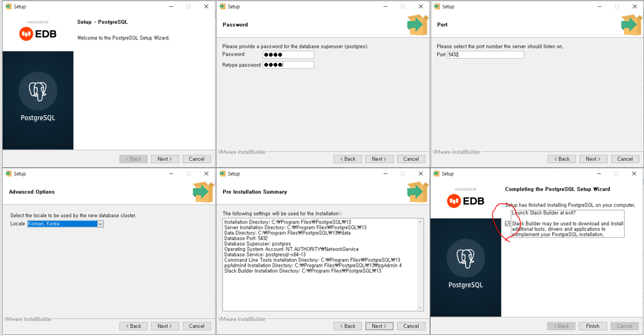
Task: Click title bar icon of Pre Installation Summary window
Action: tap(222, 174)
